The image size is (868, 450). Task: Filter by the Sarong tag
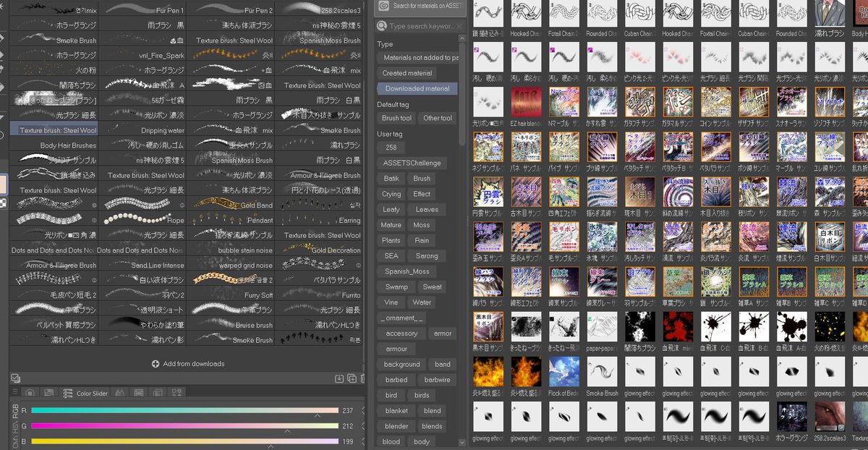[x=427, y=256]
